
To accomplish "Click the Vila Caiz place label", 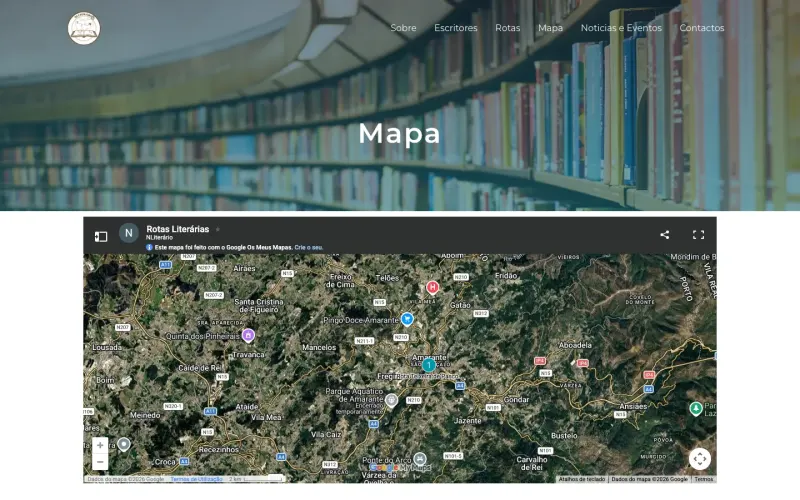I will [x=326, y=435].
